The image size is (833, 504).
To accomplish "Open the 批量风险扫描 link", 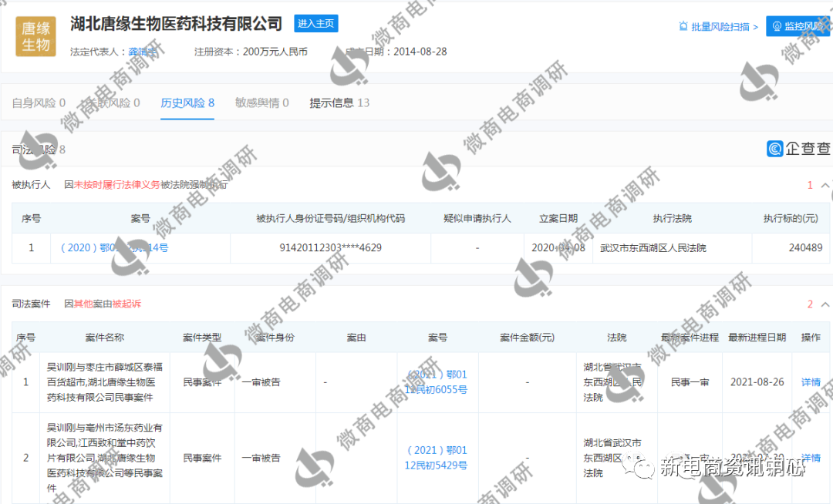I will coord(724,26).
